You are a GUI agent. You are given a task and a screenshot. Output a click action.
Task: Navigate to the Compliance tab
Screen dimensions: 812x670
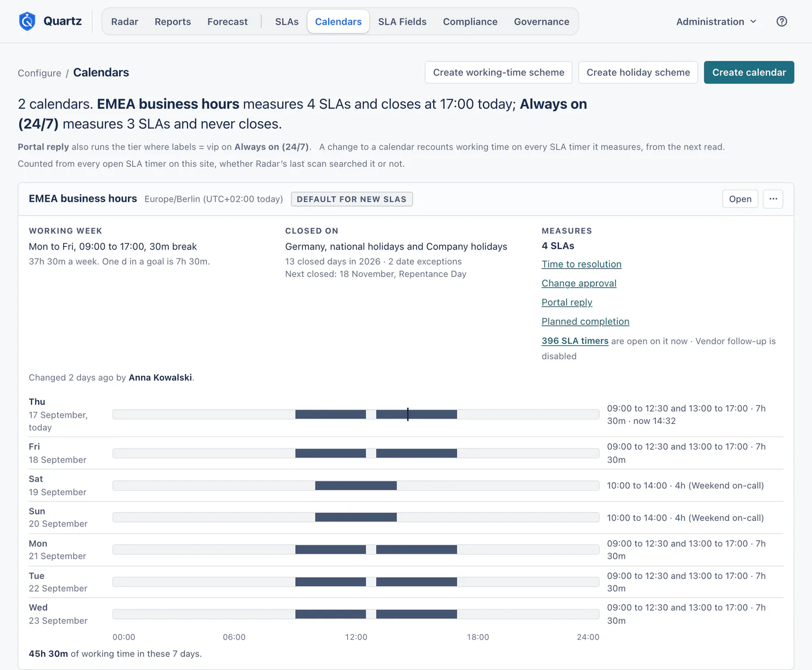(470, 21)
